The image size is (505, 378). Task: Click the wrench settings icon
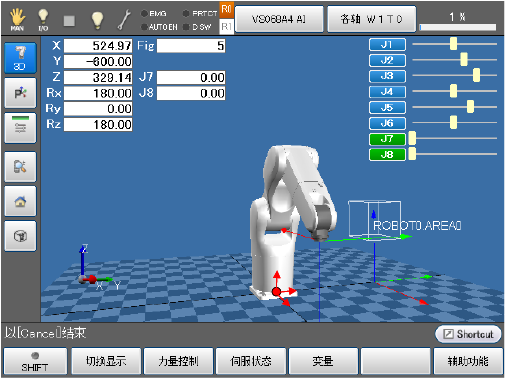[124, 19]
